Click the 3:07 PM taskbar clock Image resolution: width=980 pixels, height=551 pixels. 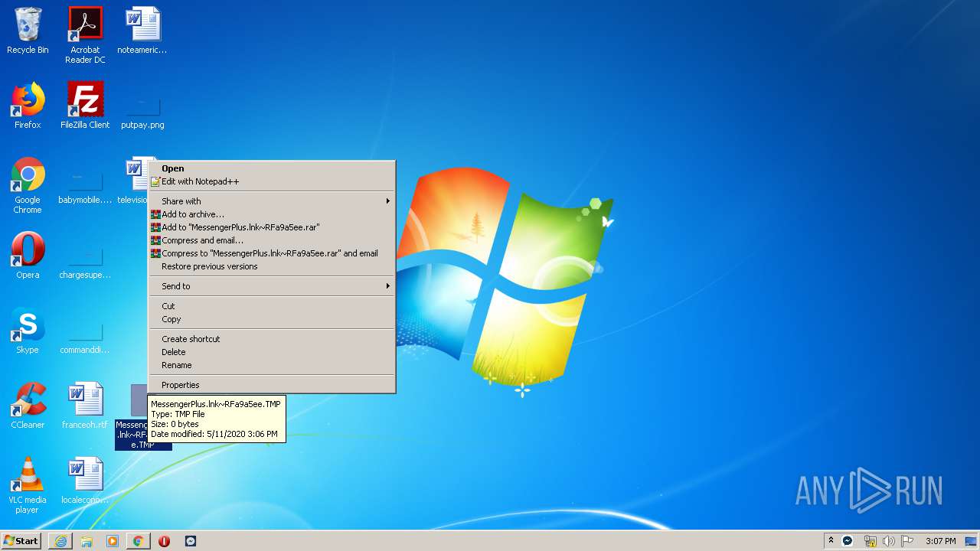[940, 541]
